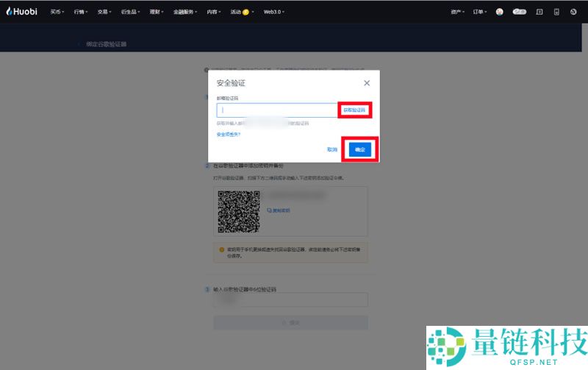Click the 安全验证 dialog title
This screenshot has height=370, width=588.
(231, 83)
